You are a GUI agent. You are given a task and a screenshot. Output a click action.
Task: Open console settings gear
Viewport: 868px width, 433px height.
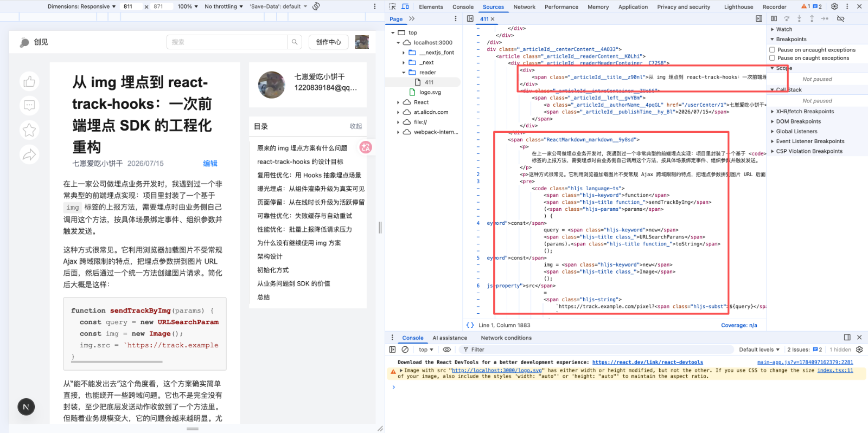(x=859, y=350)
